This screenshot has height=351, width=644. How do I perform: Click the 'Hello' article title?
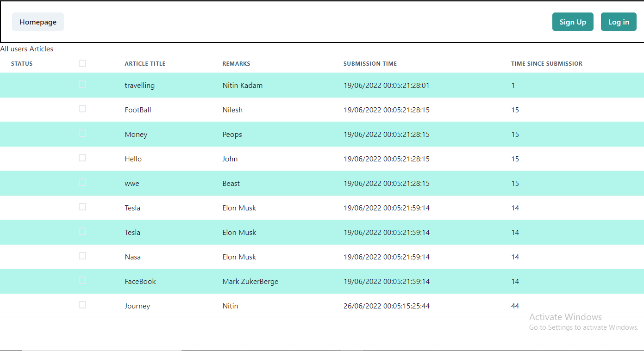click(133, 159)
